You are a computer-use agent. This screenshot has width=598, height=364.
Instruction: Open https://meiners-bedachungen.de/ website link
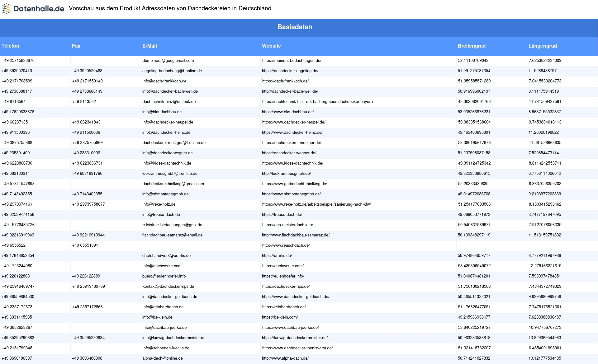(x=292, y=61)
